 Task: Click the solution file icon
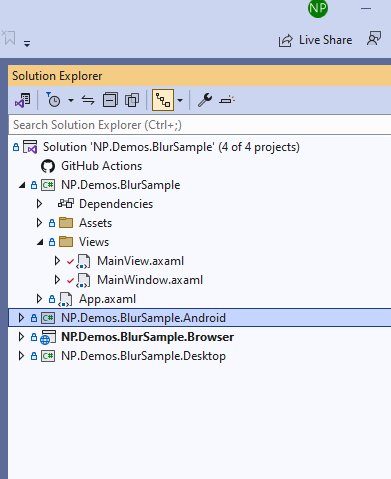[x=30, y=147]
